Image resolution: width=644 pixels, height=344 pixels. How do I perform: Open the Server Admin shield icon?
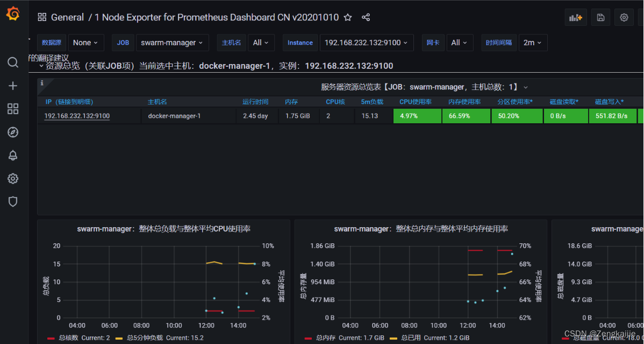pyautogui.click(x=13, y=202)
